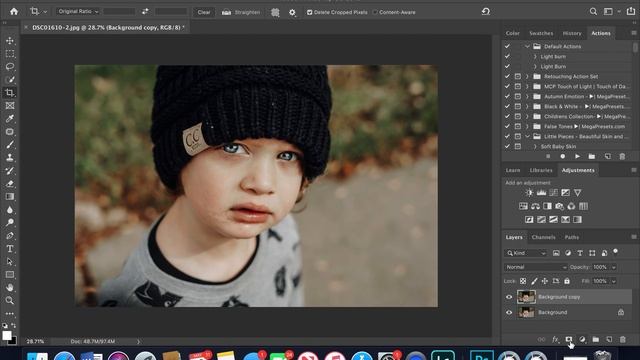640x360 pixels.
Task: Select the Quick Selection tool
Action: pyautogui.click(x=10, y=80)
